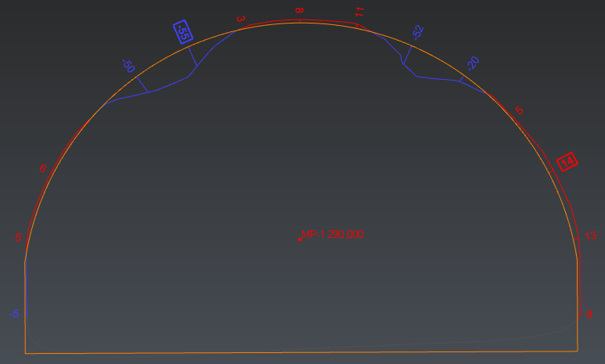Click the red 5 label on the right arc
This screenshot has width=605, height=364.
517,110
